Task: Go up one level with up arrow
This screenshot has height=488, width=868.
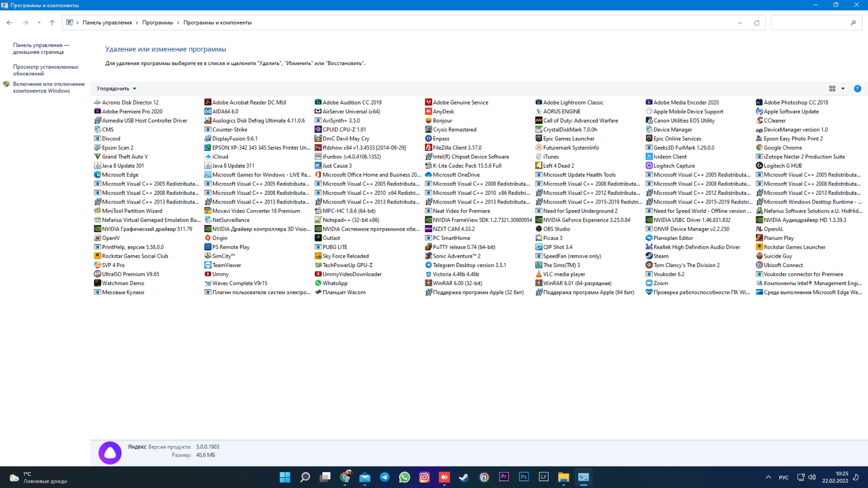Action: click(x=52, y=23)
